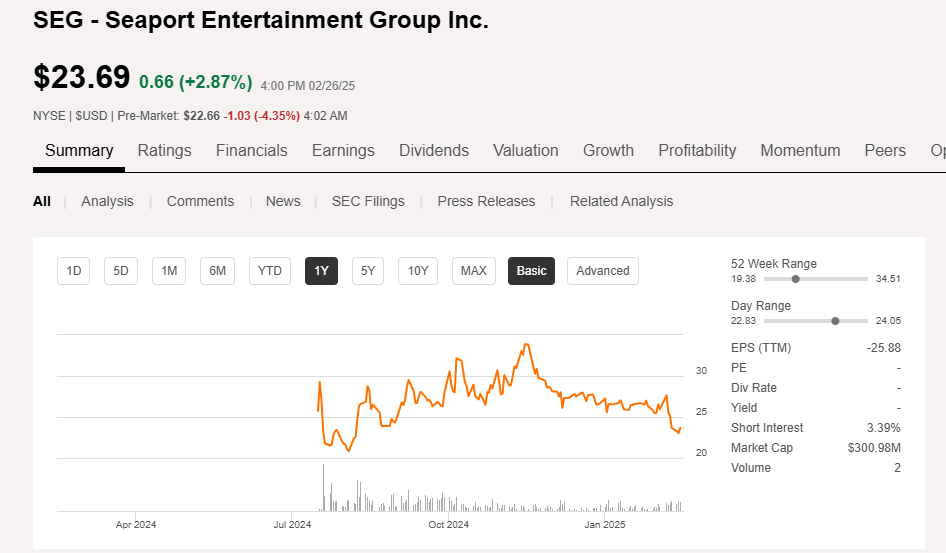This screenshot has width=946, height=553.
Task: Open the Financials tab
Action: (252, 151)
